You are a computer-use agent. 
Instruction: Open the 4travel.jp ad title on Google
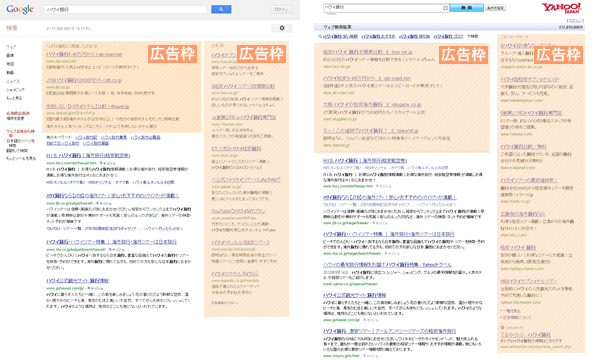88,106
